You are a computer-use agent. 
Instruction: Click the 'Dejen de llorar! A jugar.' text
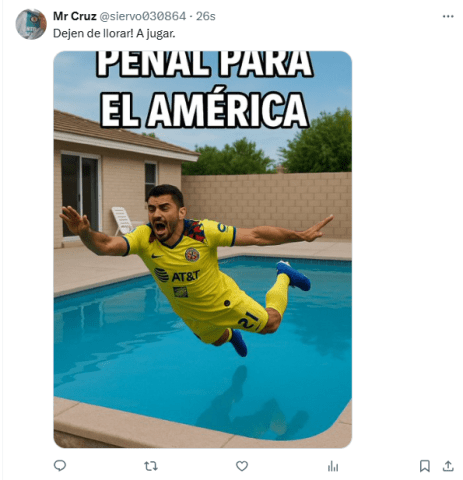click(x=114, y=34)
